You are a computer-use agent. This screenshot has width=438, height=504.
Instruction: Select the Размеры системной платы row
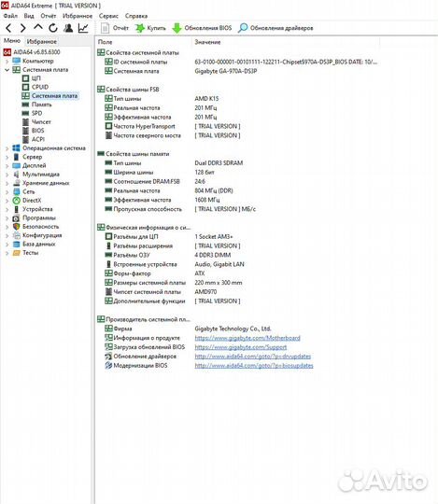tap(238, 283)
